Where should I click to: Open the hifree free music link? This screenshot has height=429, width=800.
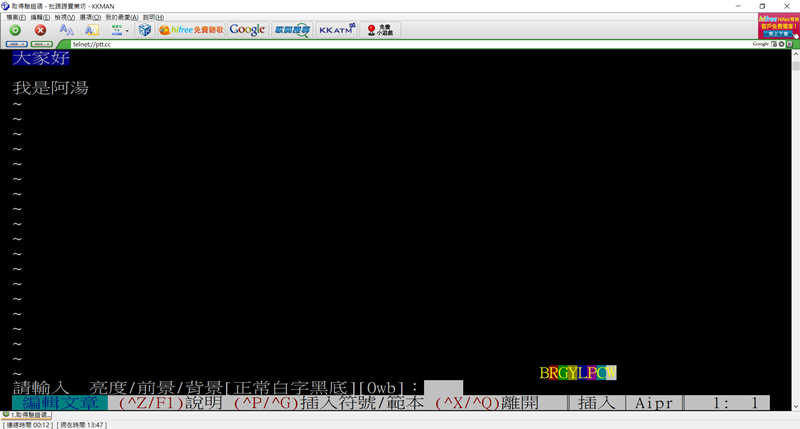pyautogui.click(x=191, y=30)
